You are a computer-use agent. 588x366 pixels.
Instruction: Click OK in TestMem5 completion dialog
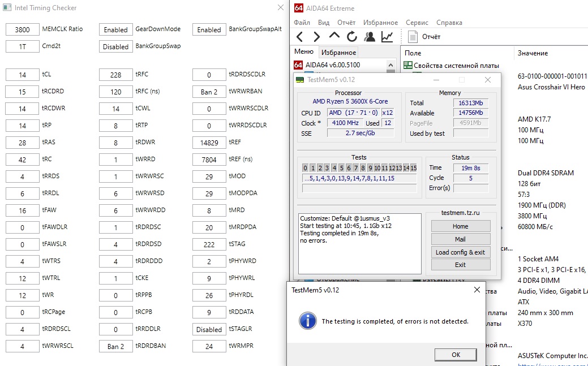(456, 355)
